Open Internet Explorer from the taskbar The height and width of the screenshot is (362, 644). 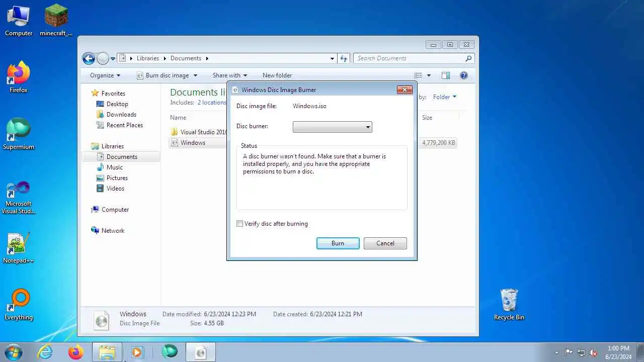[45, 352]
